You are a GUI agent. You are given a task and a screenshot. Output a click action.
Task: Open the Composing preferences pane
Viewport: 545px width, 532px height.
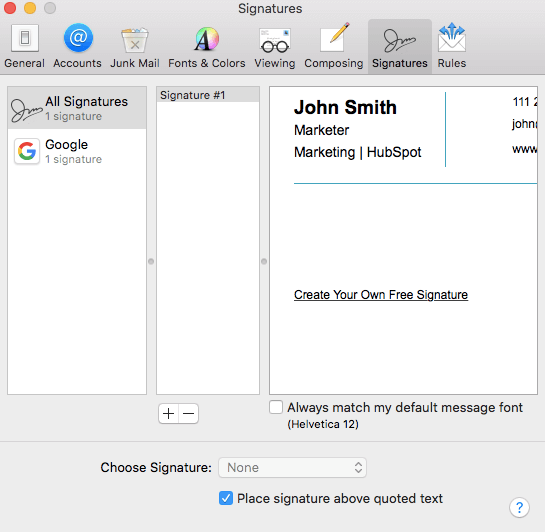(x=334, y=46)
